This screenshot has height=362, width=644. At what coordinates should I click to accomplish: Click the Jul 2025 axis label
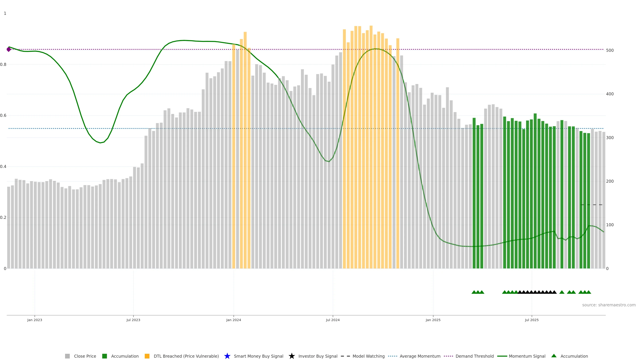(x=531, y=320)
